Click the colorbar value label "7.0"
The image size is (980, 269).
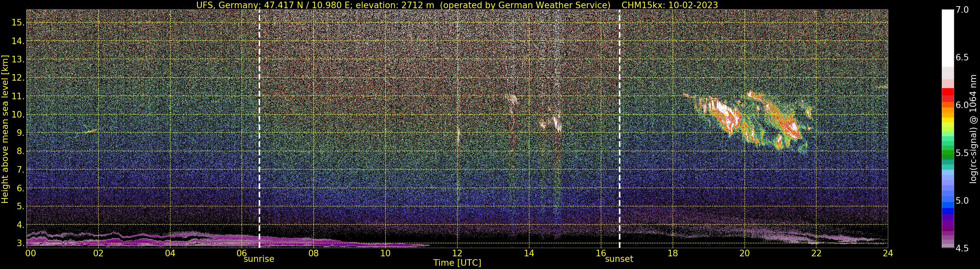pos(962,10)
